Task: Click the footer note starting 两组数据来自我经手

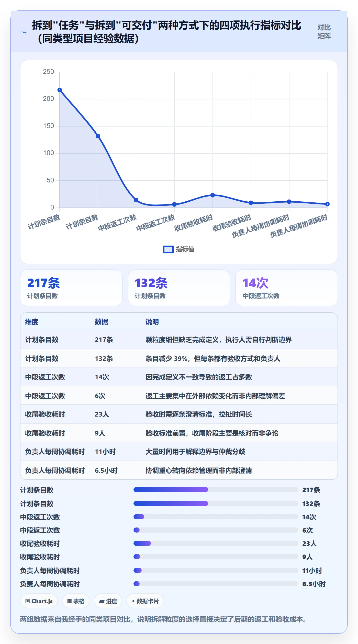Action: tap(164, 619)
